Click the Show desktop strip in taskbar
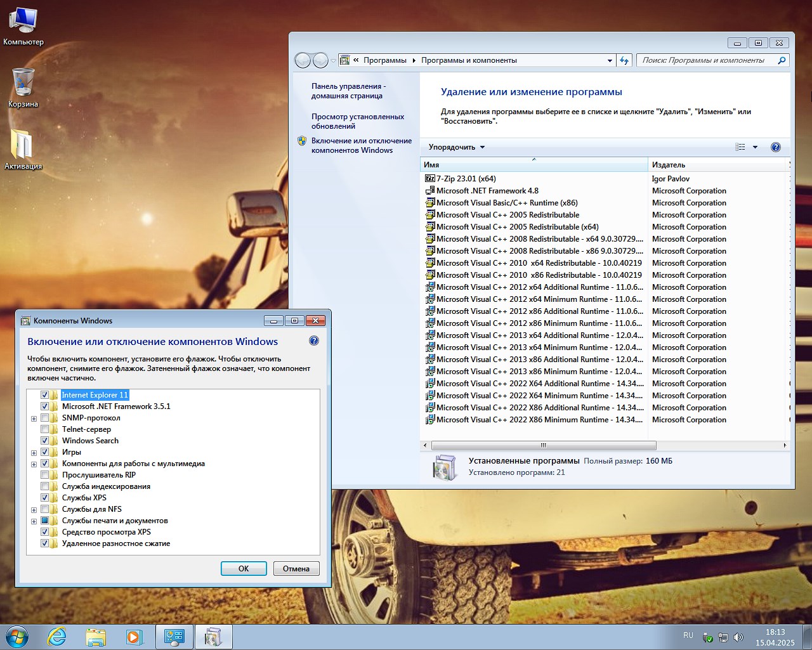Image resolution: width=812 pixels, height=650 pixels. click(807, 637)
